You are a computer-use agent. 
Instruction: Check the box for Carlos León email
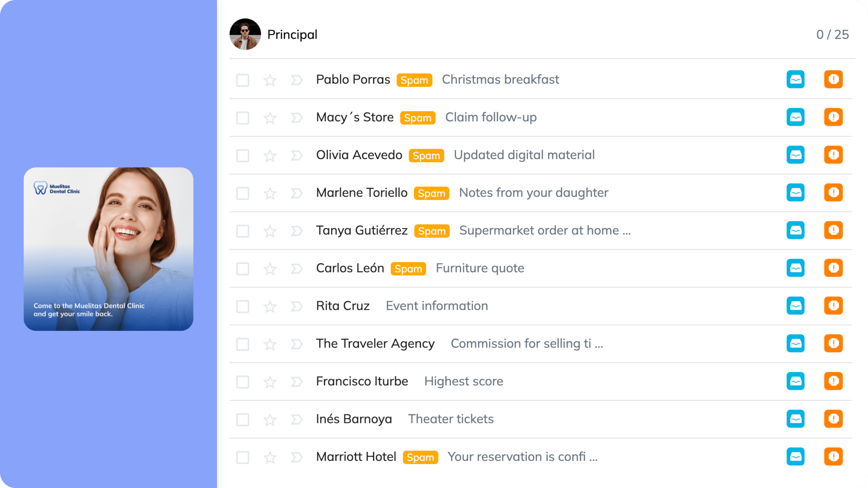coord(243,269)
